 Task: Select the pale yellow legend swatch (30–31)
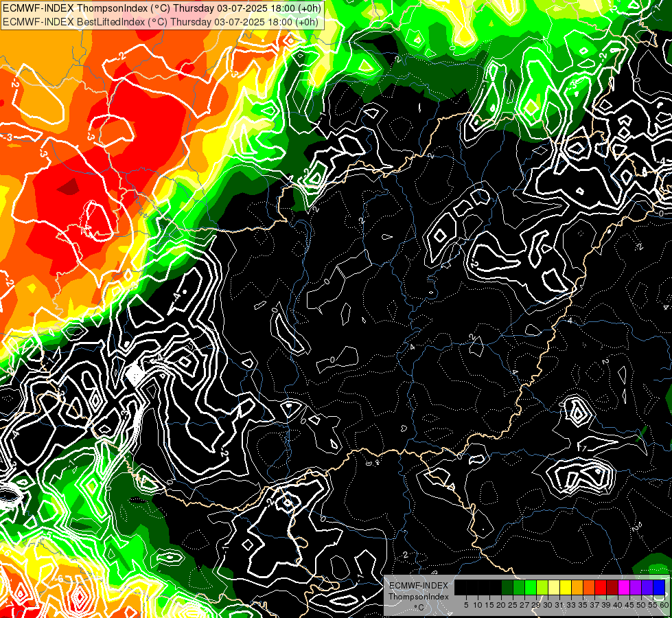(554, 587)
